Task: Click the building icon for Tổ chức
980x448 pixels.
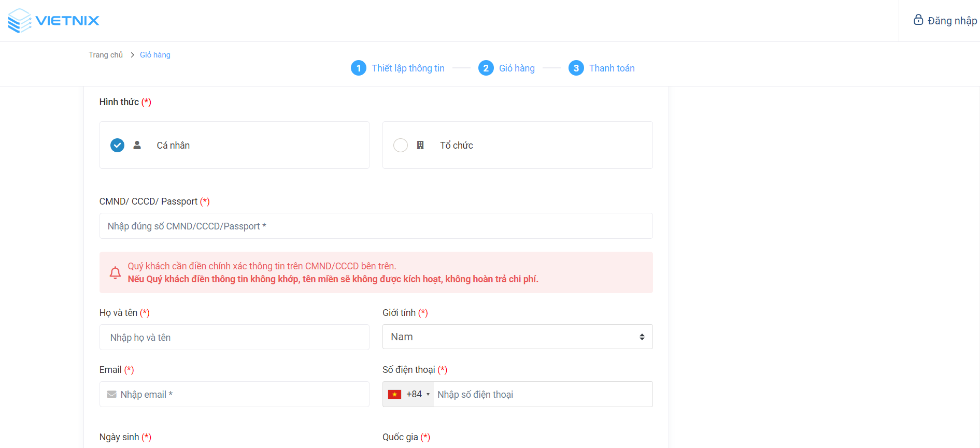Action: (420, 145)
